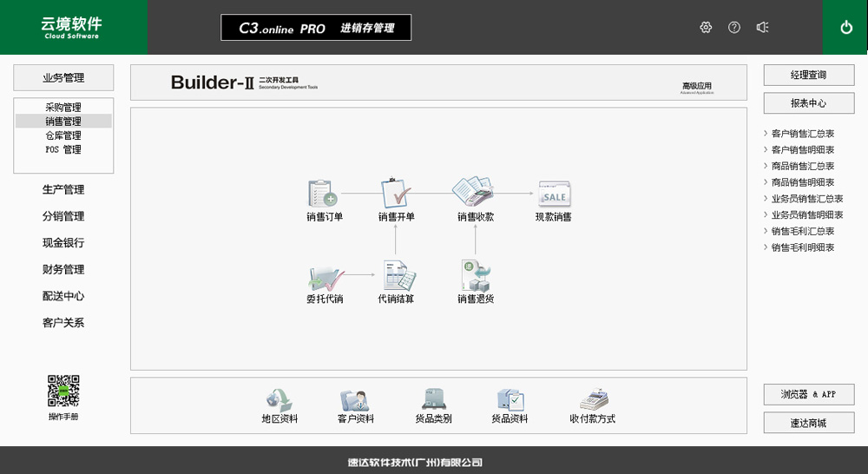
Task: Expand the 生产管理 module section
Action: (x=63, y=190)
